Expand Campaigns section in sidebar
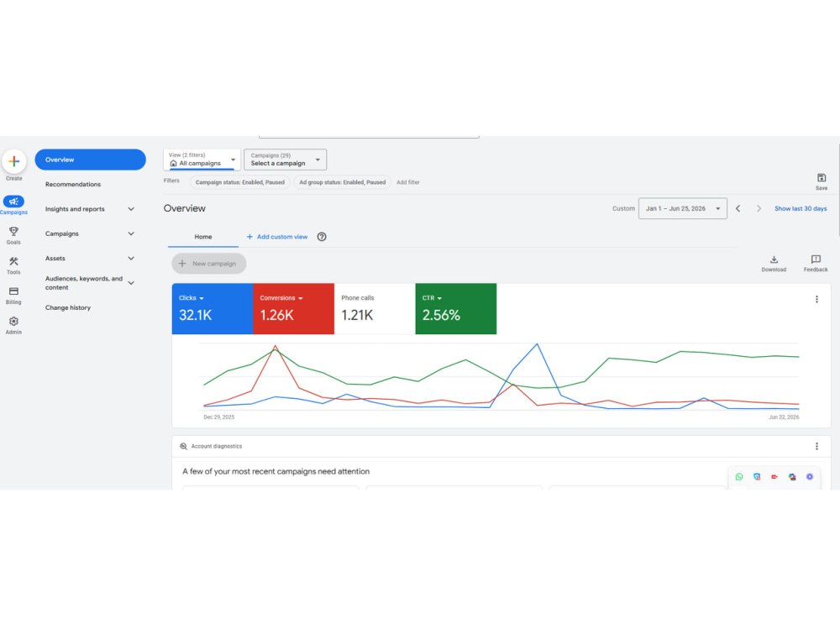Viewport: 840px width, 629px height. [x=131, y=233]
